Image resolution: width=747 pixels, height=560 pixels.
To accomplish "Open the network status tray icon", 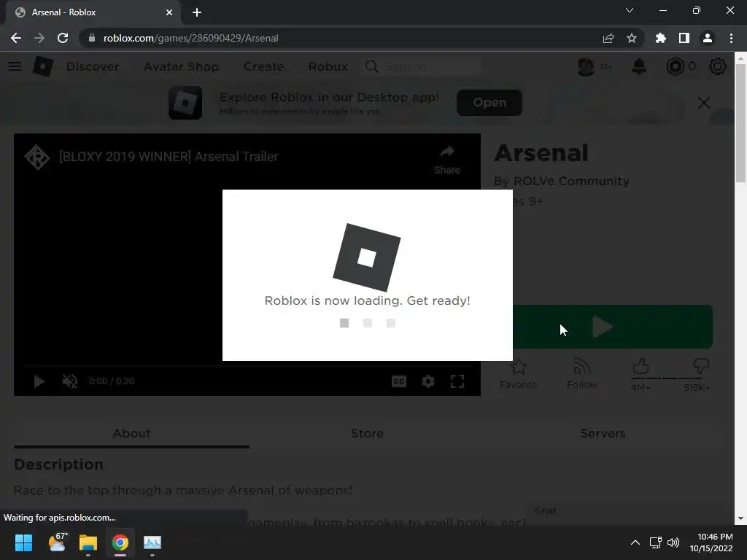I will click(x=656, y=542).
